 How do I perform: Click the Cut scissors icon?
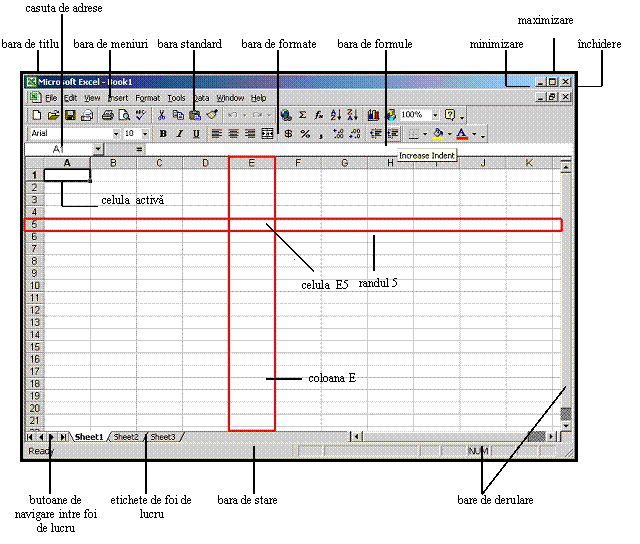coord(162,116)
